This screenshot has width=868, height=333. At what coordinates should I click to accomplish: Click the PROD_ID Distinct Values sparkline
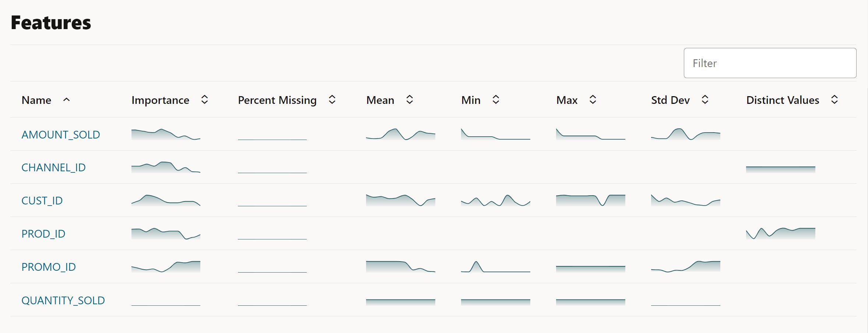(780, 234)
